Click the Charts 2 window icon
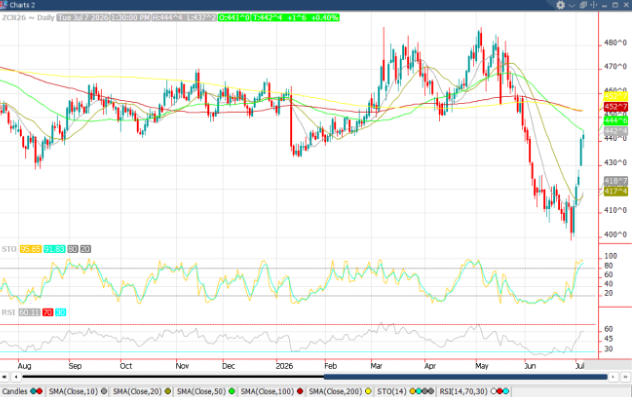 [x=4, y=5]
